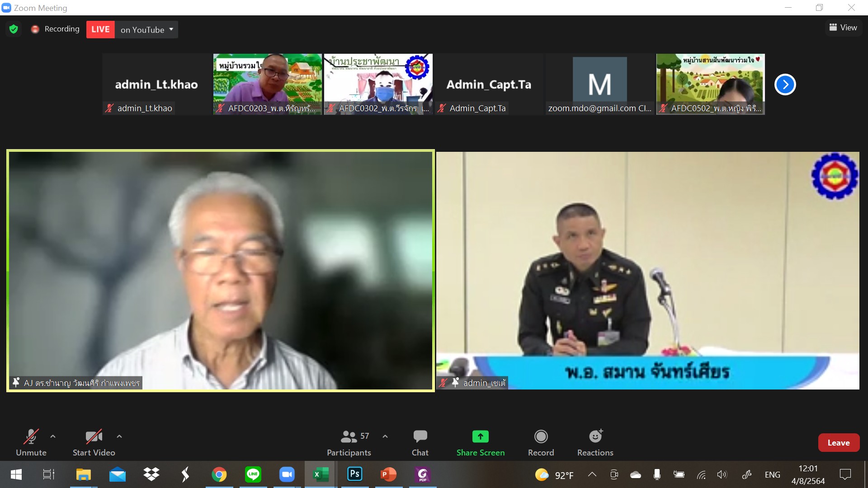
Task: Switch to Zoom in taskbar
Action: click(x=287, y=474)
